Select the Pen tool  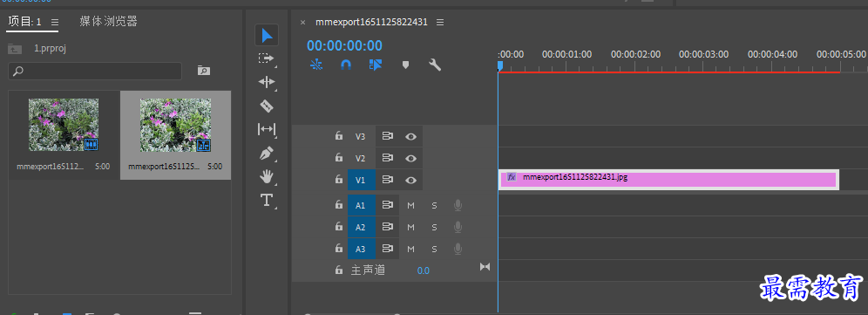(267, 153)
